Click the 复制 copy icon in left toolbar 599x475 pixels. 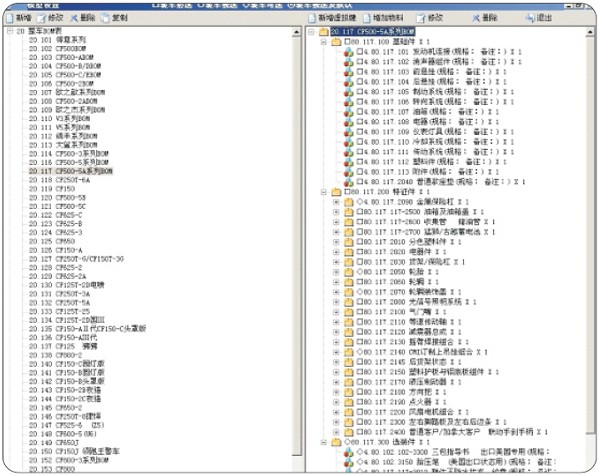tap(105, 18)
